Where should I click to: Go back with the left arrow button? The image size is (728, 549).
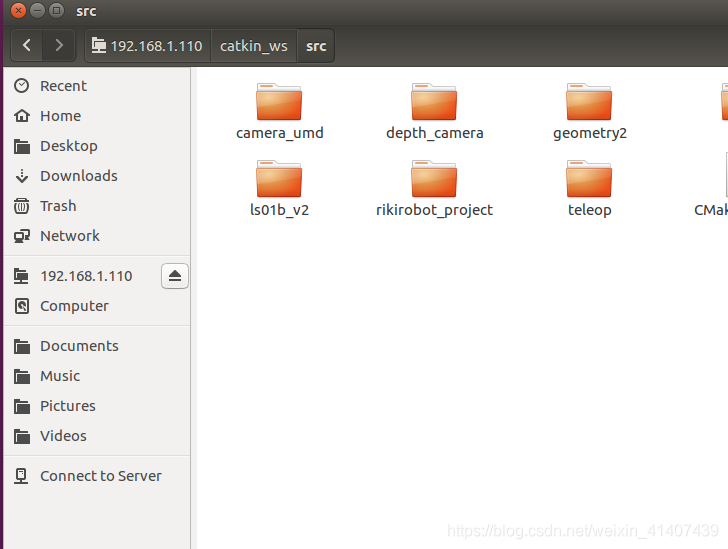tap(26, 46)
